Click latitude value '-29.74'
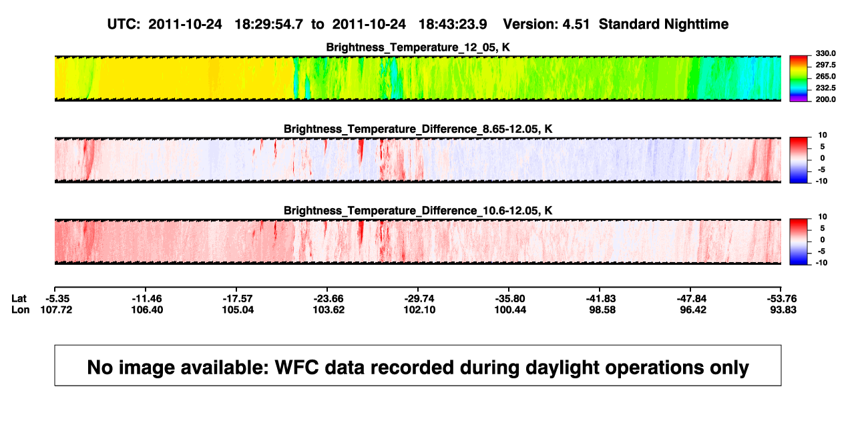The height and width of the screenshot is (445, 868). pos(420,298)
